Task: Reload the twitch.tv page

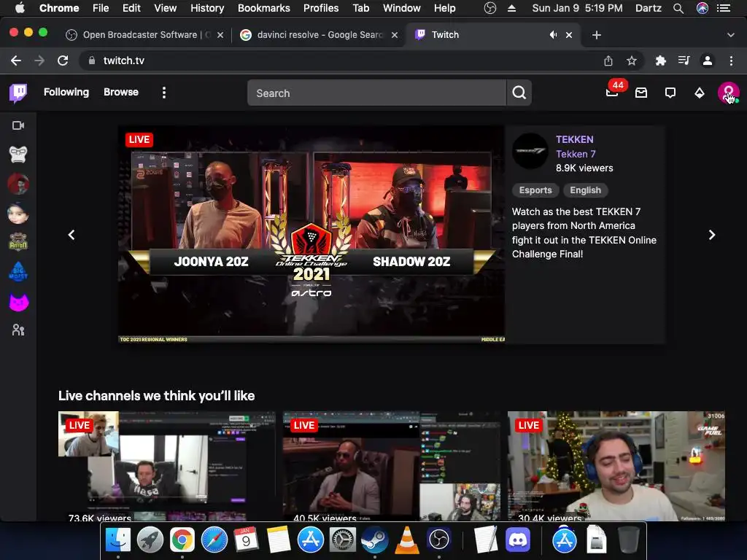Action: 63,61
